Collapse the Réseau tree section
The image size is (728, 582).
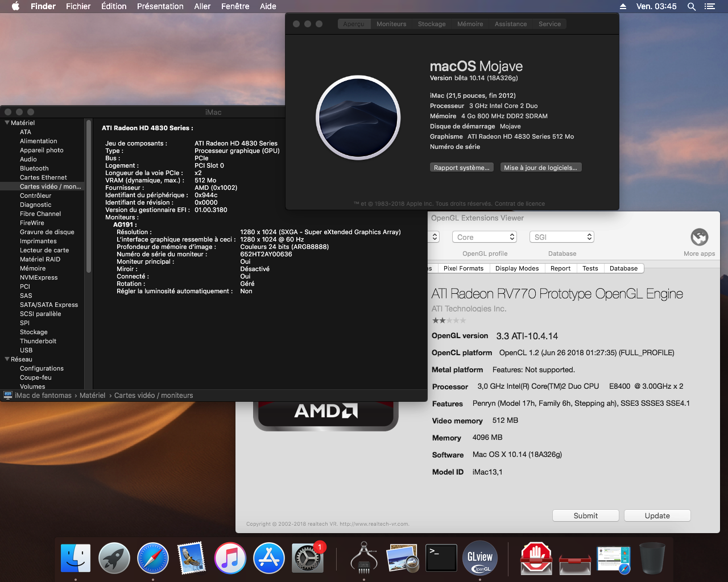coord(7,359)
